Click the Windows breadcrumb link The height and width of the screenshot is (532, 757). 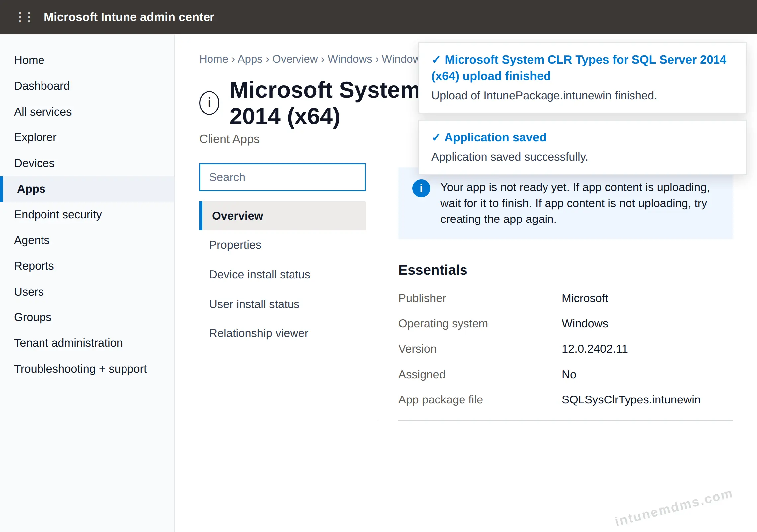pos(350,59)
